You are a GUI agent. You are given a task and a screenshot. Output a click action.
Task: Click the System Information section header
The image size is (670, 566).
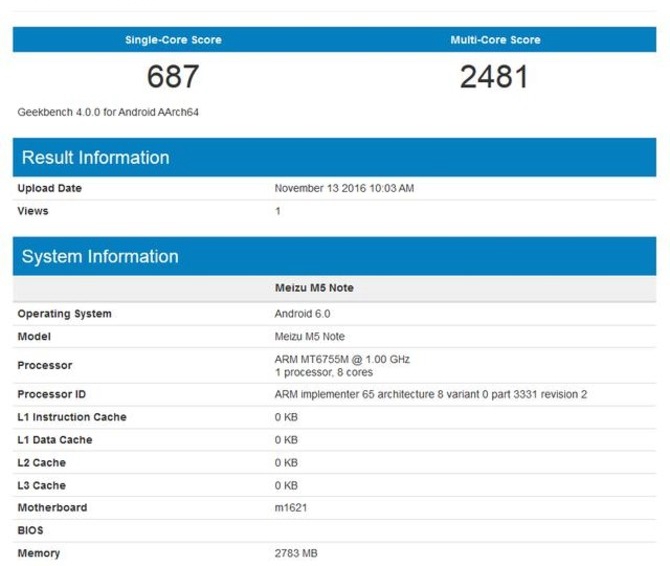100,257
